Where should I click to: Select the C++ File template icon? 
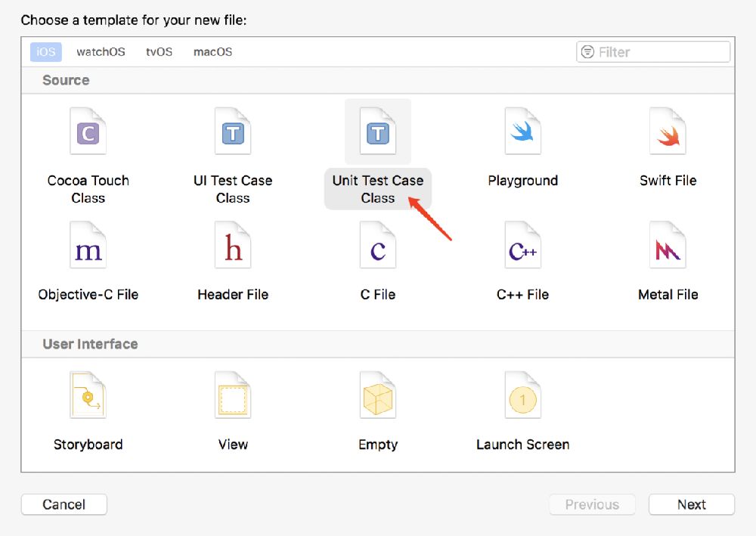click(x=522, y=246)
